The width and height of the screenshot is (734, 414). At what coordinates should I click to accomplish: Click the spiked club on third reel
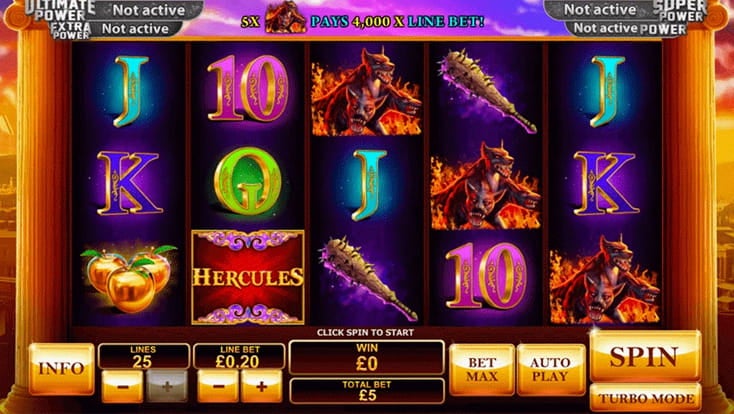point(368,278)
